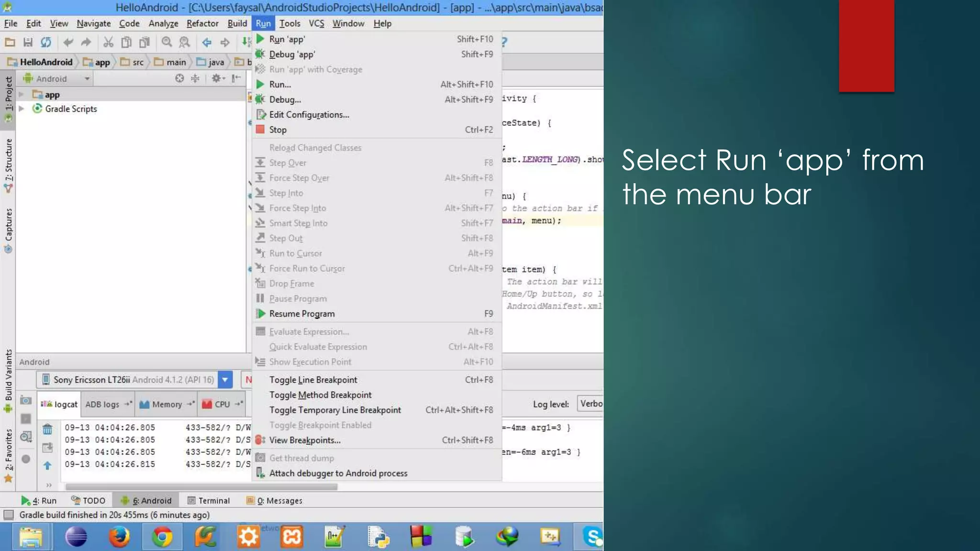Open the VCS menu
This screenshot has height=551, width=980.
(316, 23)
